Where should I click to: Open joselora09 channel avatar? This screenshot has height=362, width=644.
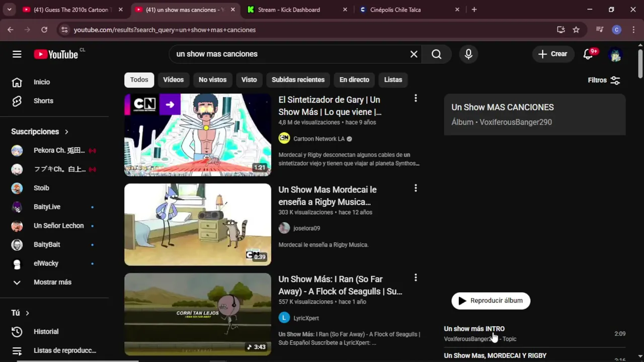[284, 228]
